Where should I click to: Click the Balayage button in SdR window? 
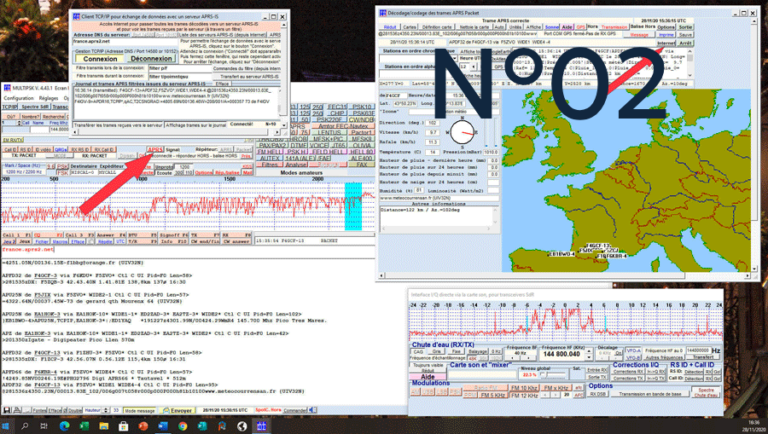(477, 351)
